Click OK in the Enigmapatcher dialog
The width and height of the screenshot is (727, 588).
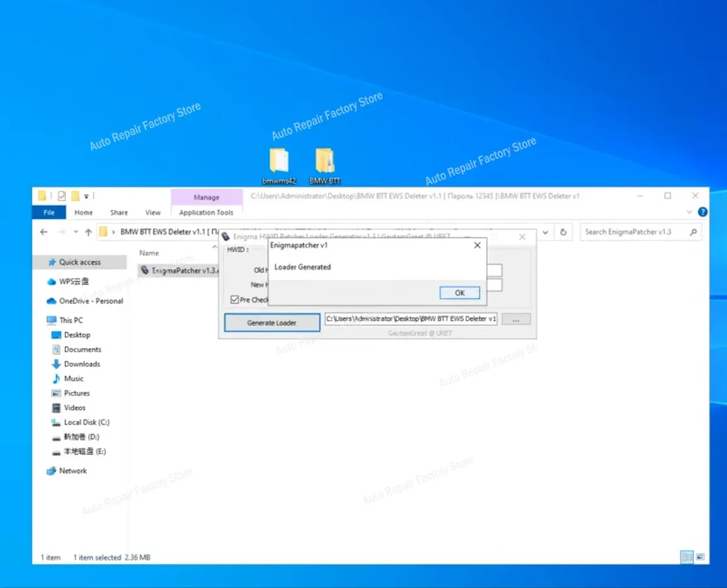459,292
